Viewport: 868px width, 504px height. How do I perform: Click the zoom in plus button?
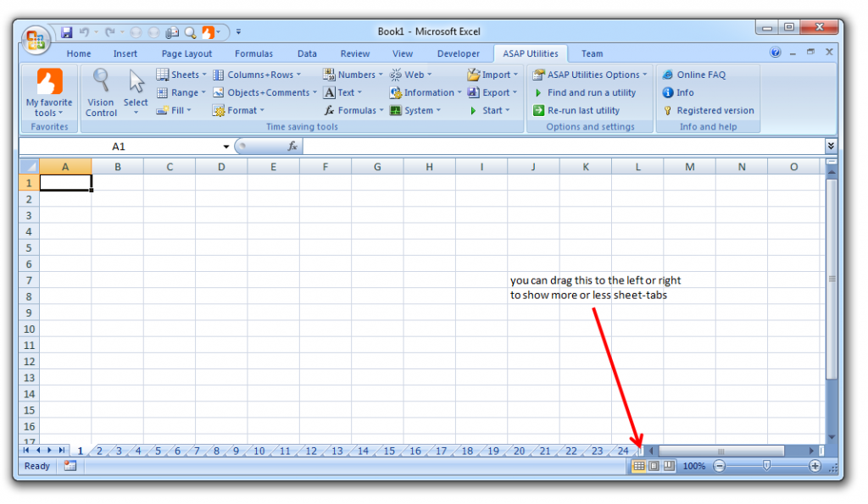point(815,467)
